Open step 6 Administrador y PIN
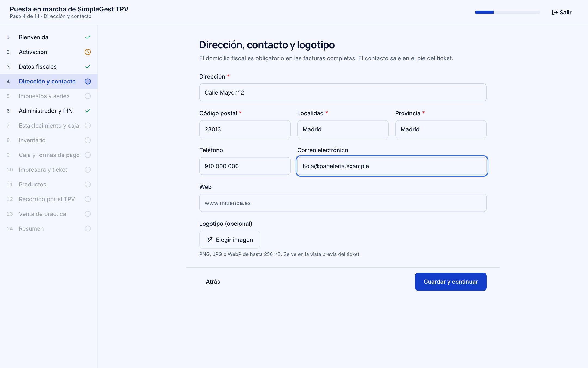The image size is (588, 368). click(49, 111)
